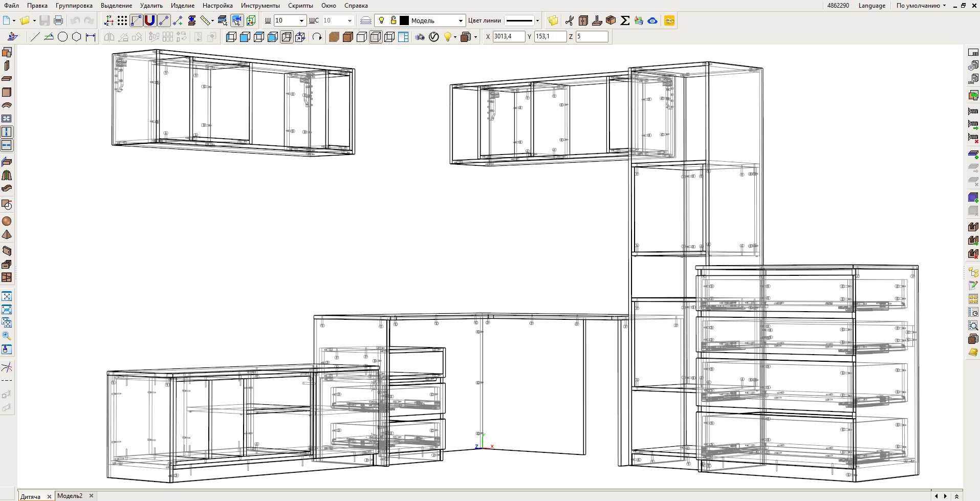Select the vertical panel tool in sidebar
The width and height of the screenshot is (980, 501).
coord(7,66)
